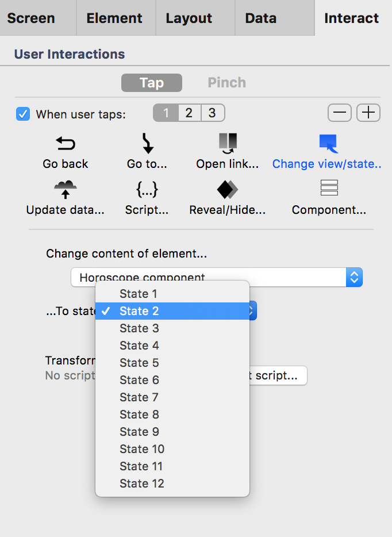
Task: Switch to the Layout tab
Action: (189, 18)
